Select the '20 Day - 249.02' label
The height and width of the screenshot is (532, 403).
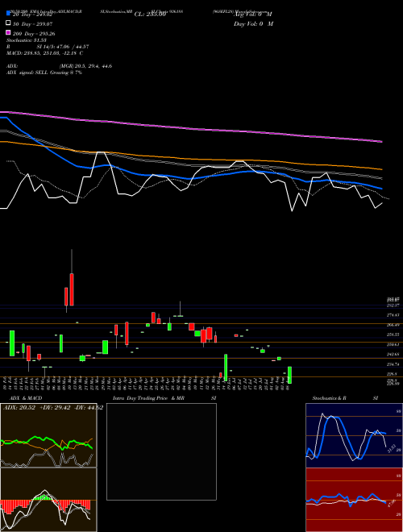click(32, 15)
